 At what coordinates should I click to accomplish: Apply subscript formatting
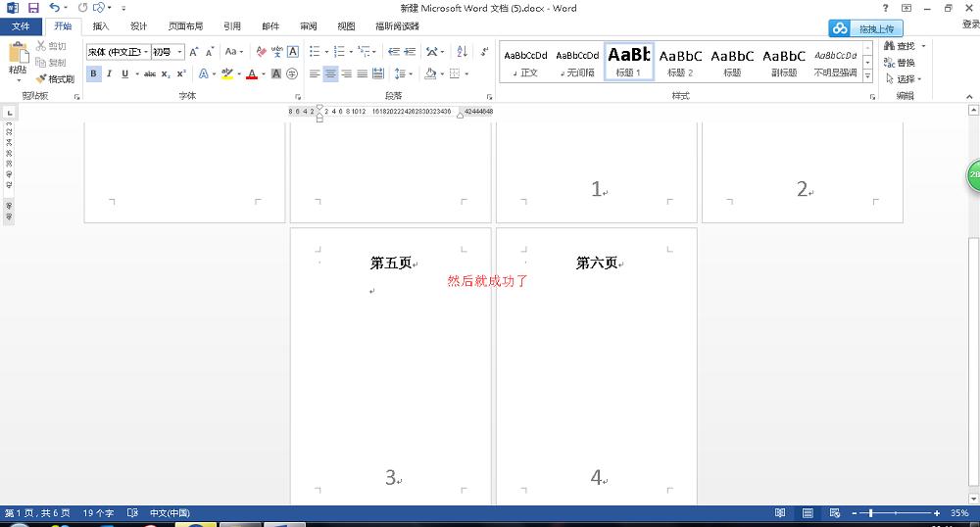click(166, 73)
